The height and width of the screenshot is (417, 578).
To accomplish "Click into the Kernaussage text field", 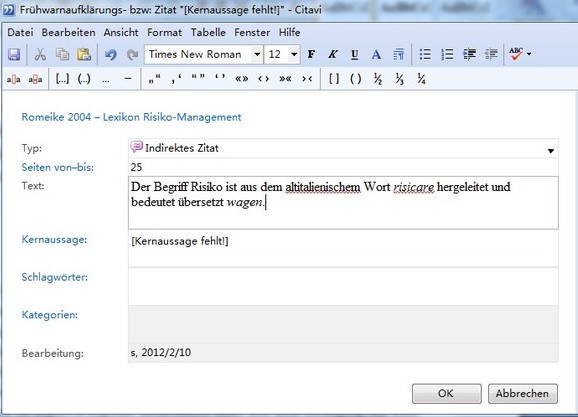I will (x=343, y=249).
